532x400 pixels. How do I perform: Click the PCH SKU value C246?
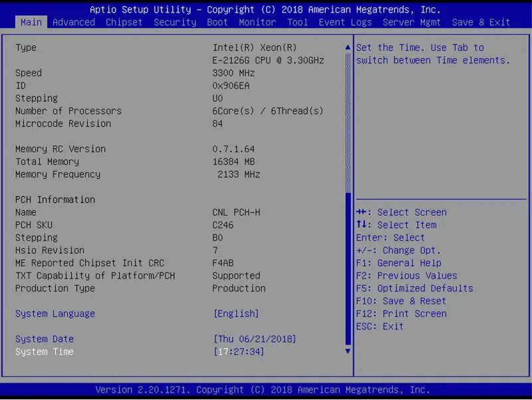(223, 225)
